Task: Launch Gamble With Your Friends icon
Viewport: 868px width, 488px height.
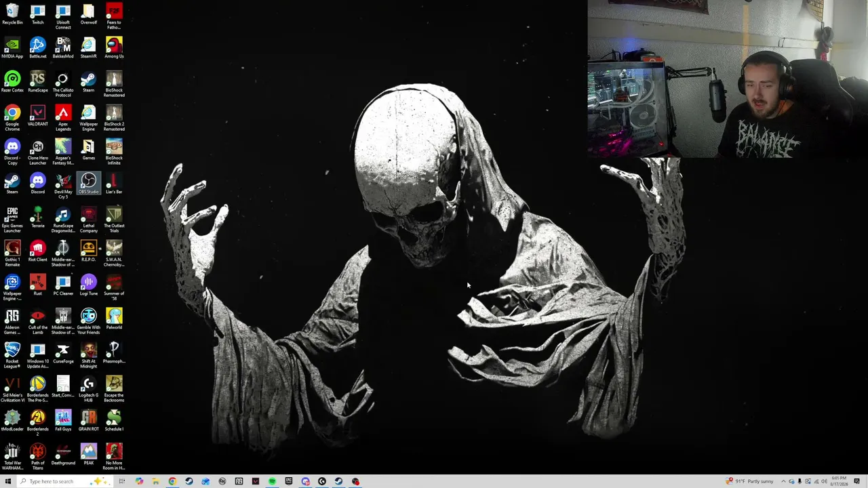Action: (88, 322)
